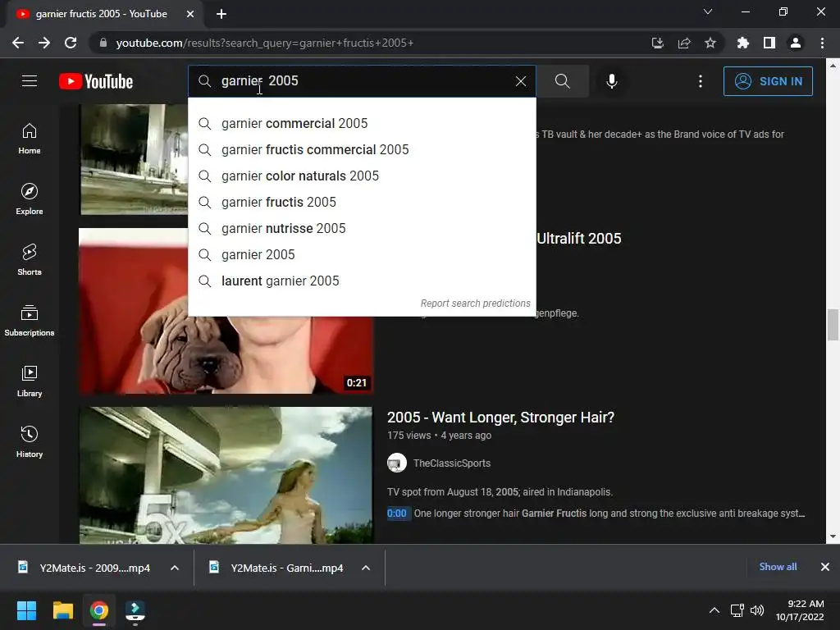Open downloaded Y2Mate.is - Garni....mp4 file
This screenshot has height=630, width=840.
277,568
